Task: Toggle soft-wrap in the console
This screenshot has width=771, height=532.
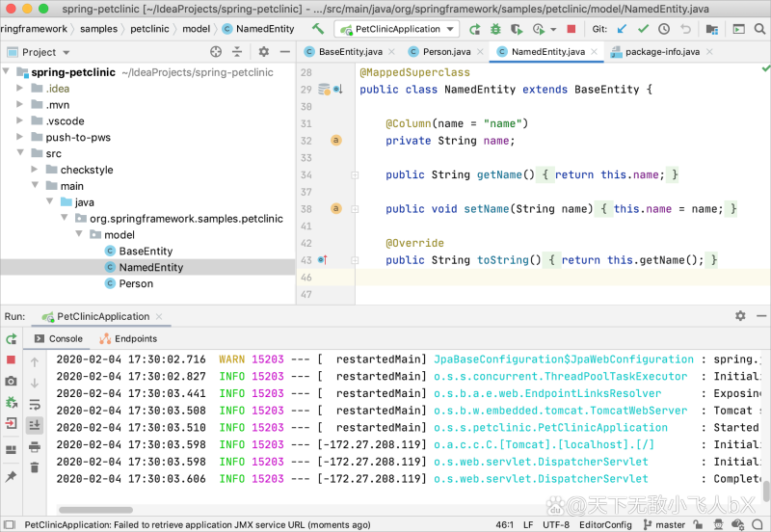Action: pos(35,404)
